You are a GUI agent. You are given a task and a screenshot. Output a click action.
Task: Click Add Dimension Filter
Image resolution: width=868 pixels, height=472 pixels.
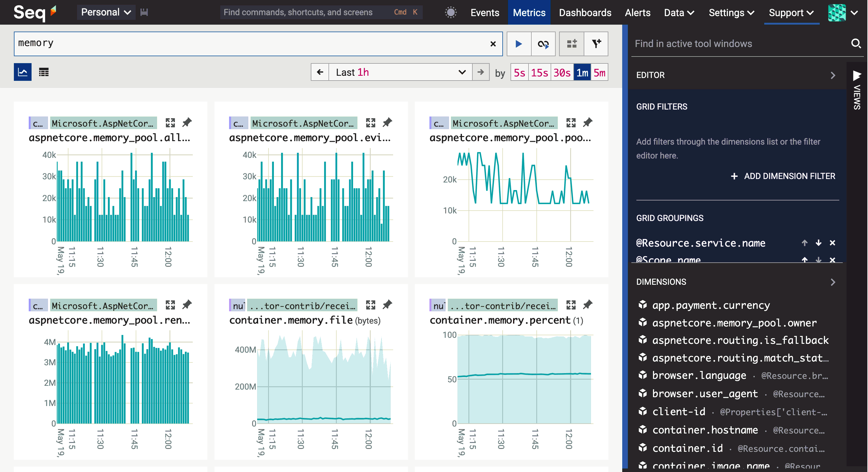click(783, 176)
